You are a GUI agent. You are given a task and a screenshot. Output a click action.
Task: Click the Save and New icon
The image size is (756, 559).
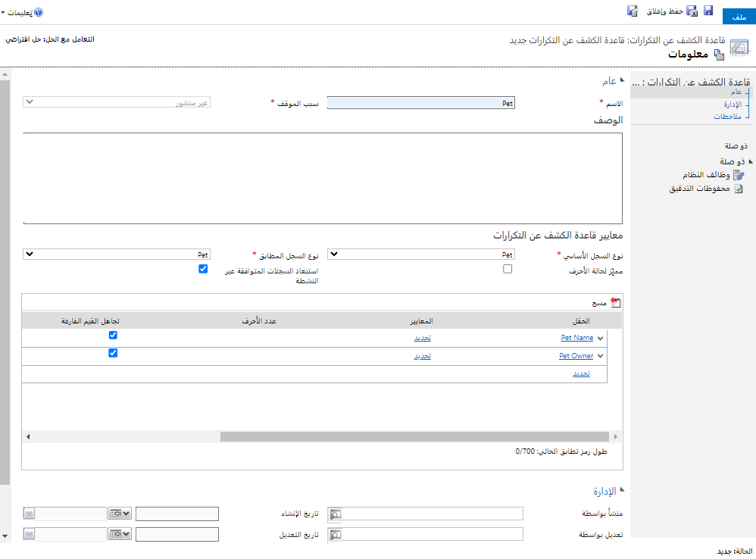click(633, 11)
